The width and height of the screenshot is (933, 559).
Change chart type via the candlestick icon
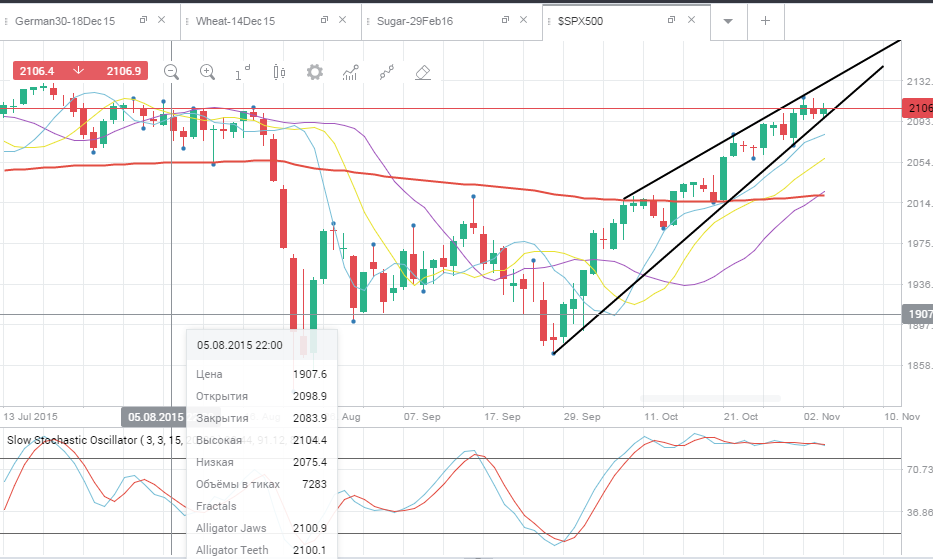click(x=279, y=72)
